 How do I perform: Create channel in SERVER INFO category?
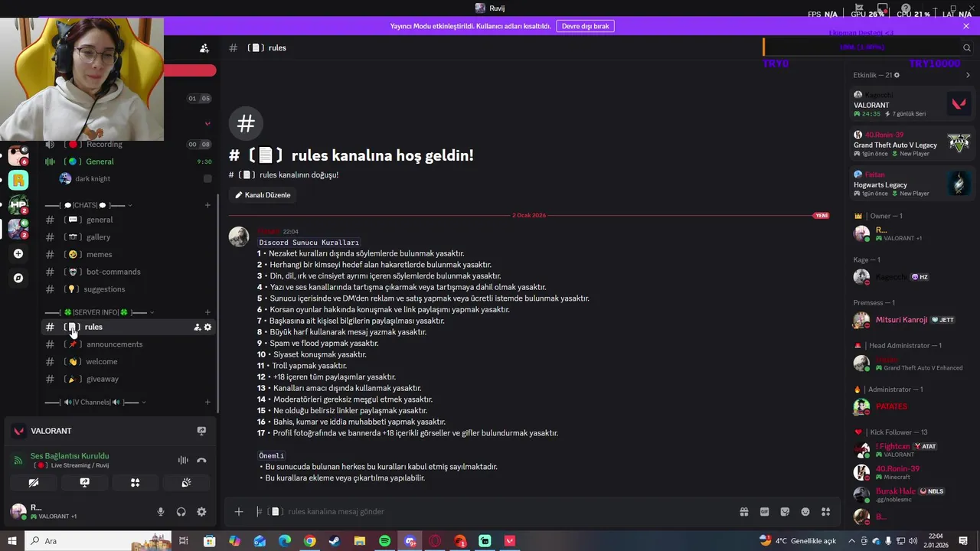click(207, 312)
